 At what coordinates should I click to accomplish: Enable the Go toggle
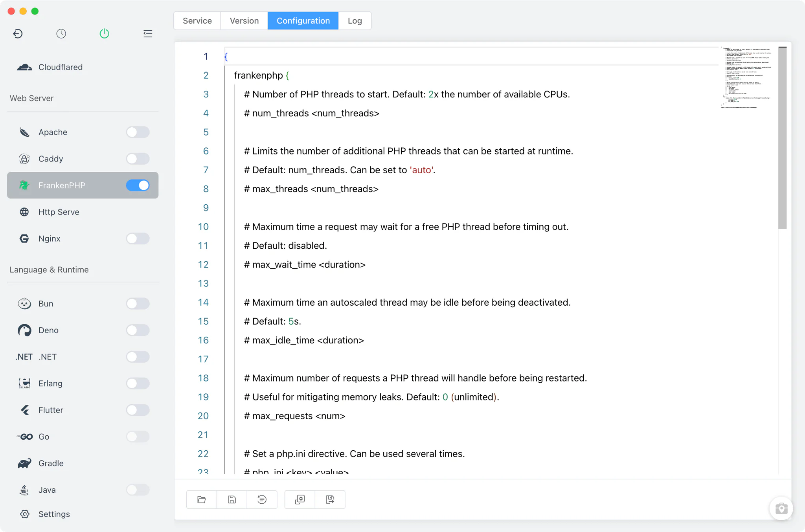tap(138, 437)
